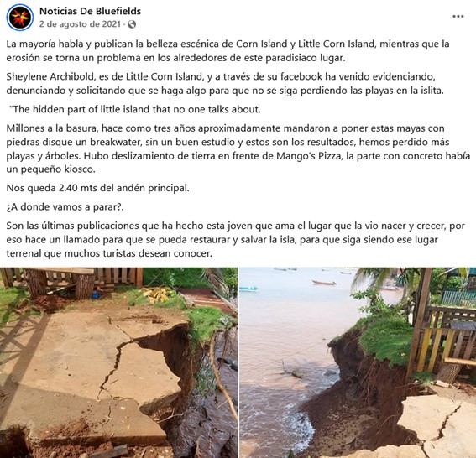The width and height of the screenshot is (476, 458).
Task: Open the post date 2 de agosto de 2021
Action: 80,24
